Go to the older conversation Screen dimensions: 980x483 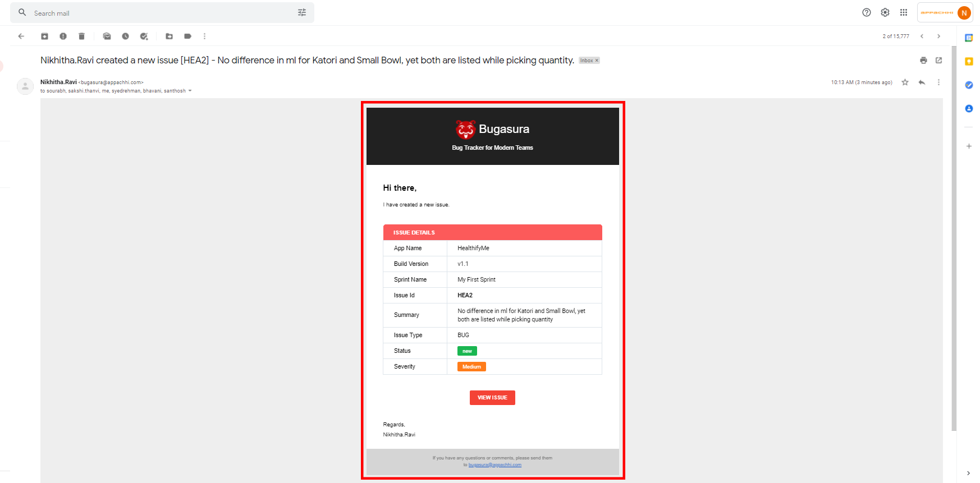point(938,36)
